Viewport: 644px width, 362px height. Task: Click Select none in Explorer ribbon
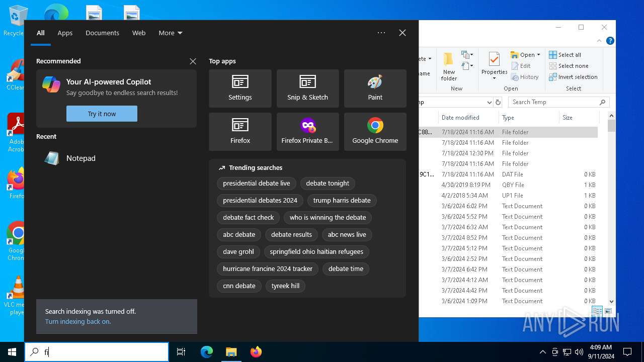point(569,66)
